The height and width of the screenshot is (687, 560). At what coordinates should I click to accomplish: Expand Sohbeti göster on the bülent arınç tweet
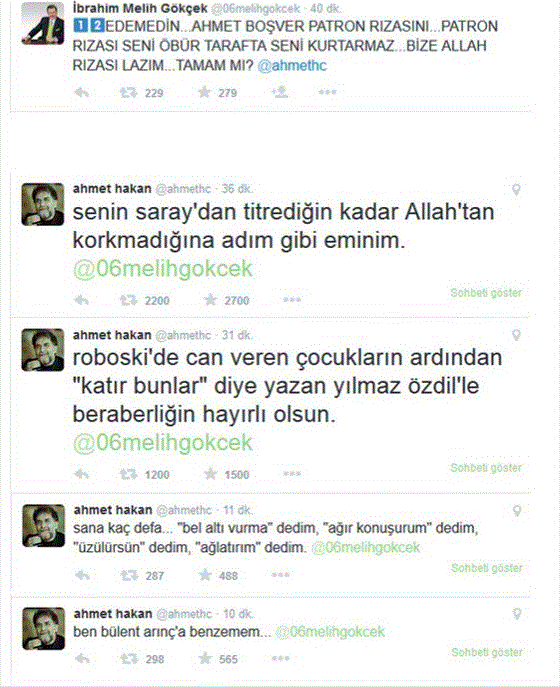pyautogui.click(x=487, y=652)
